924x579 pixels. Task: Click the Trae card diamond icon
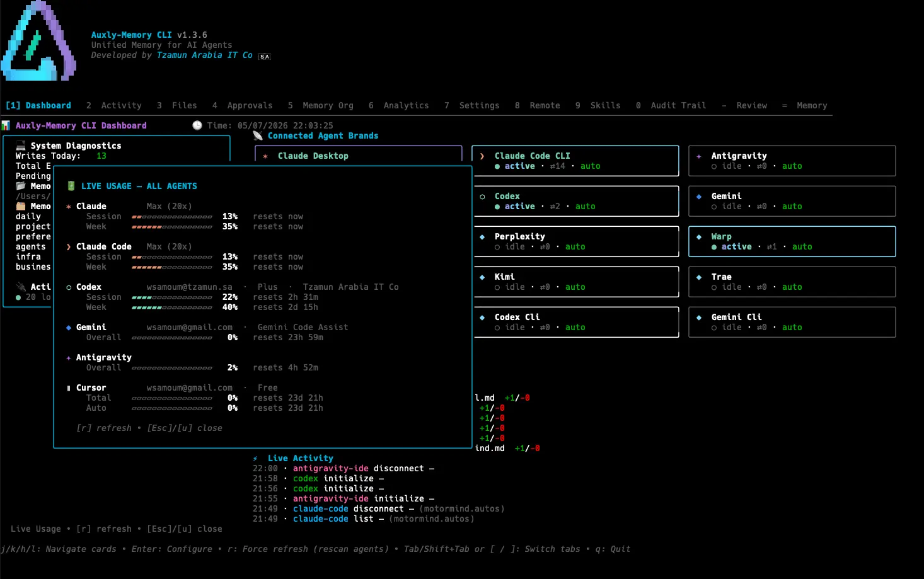point(699,277)
